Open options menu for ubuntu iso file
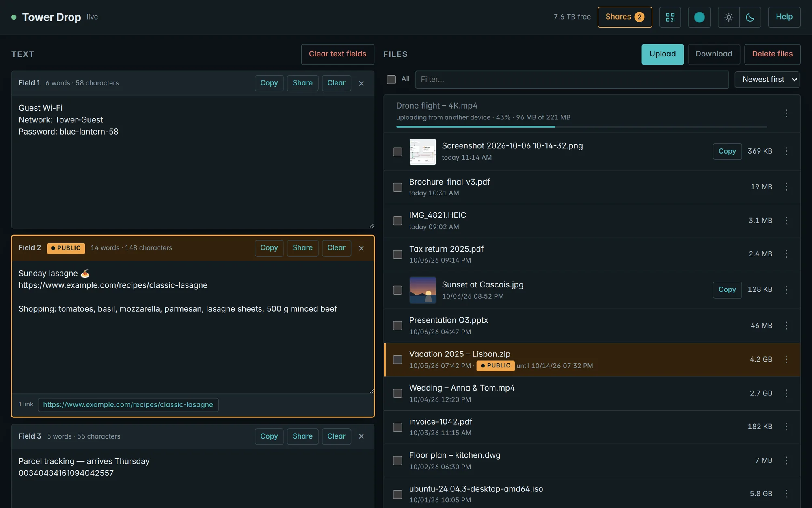The height and width of the screenshot is (508, 812). 786,494
